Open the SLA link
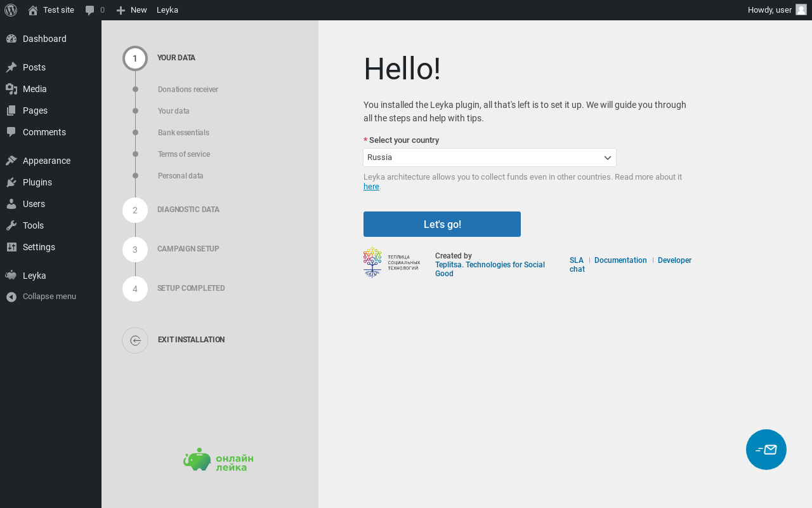The image size is (812, 508). point(577,260)
